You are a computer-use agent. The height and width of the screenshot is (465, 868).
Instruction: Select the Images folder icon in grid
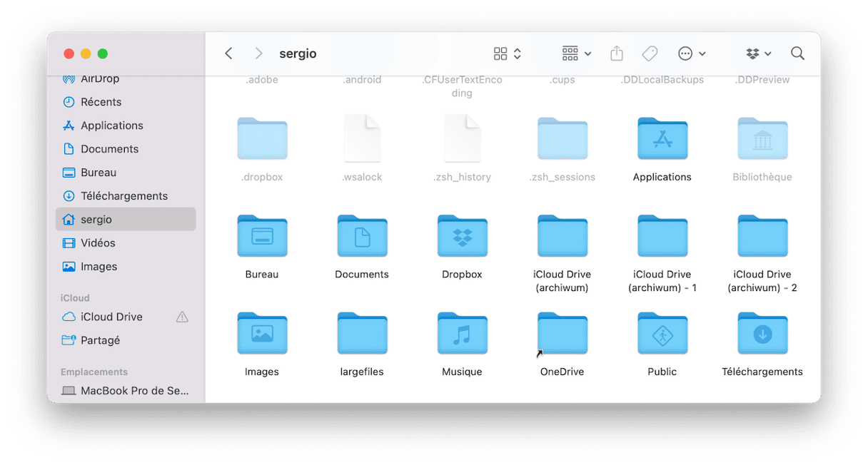point(262,333)
